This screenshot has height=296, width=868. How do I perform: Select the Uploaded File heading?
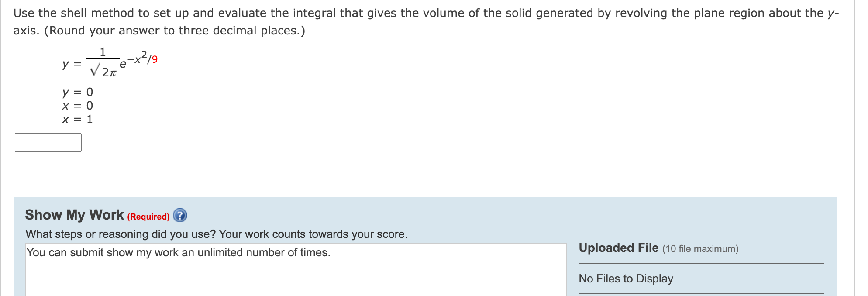click(617, 248)
